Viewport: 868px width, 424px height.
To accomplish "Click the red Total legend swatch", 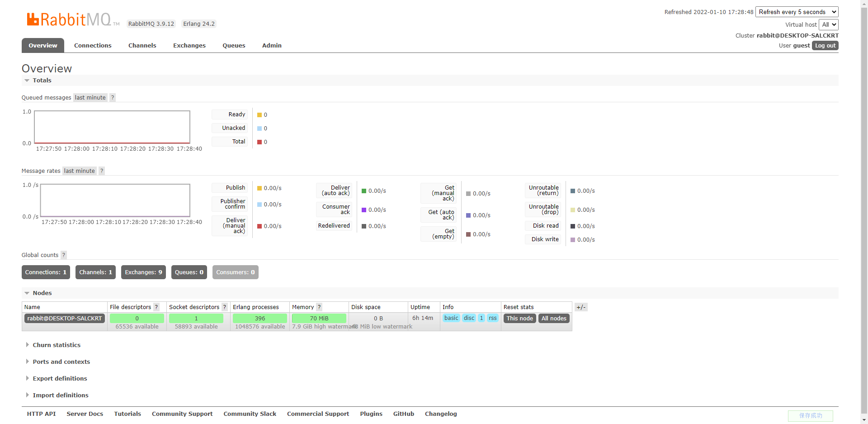I will click(x=259, y=142).
